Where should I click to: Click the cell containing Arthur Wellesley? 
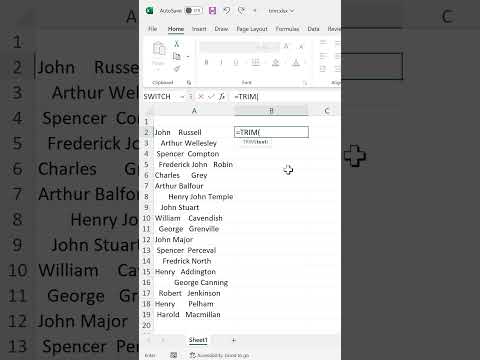[194, 143]
